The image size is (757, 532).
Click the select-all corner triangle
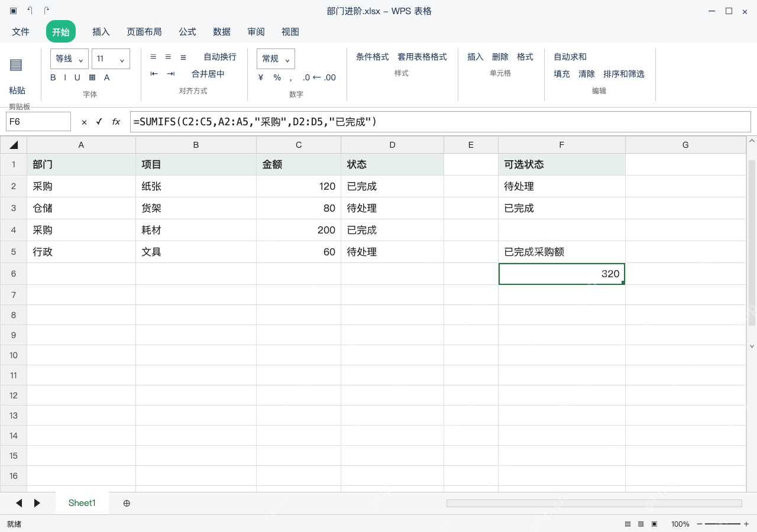14,145
